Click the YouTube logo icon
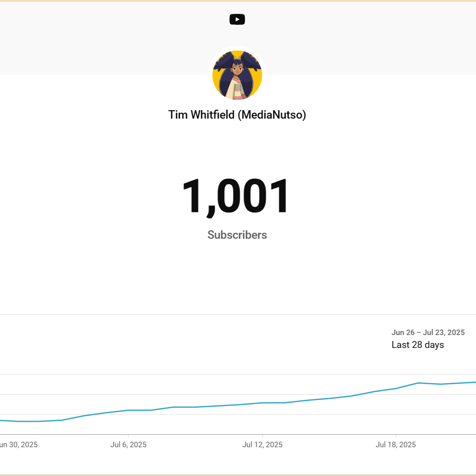The image size is (476, 476). click(237, 19)
